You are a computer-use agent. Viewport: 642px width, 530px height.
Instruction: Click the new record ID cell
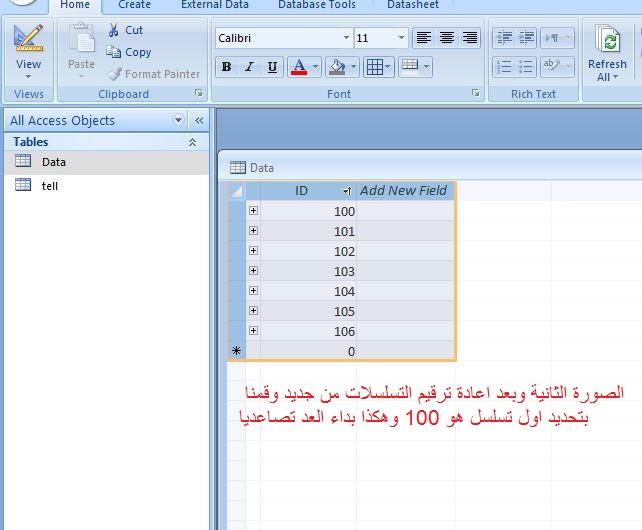tap(308, 351)
